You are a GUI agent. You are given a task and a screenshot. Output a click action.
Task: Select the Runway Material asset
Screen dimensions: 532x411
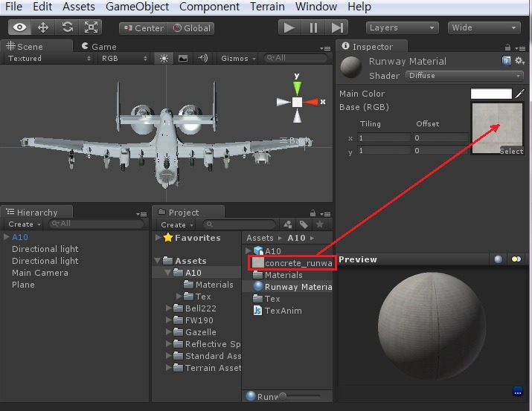(x=292, y=287)
